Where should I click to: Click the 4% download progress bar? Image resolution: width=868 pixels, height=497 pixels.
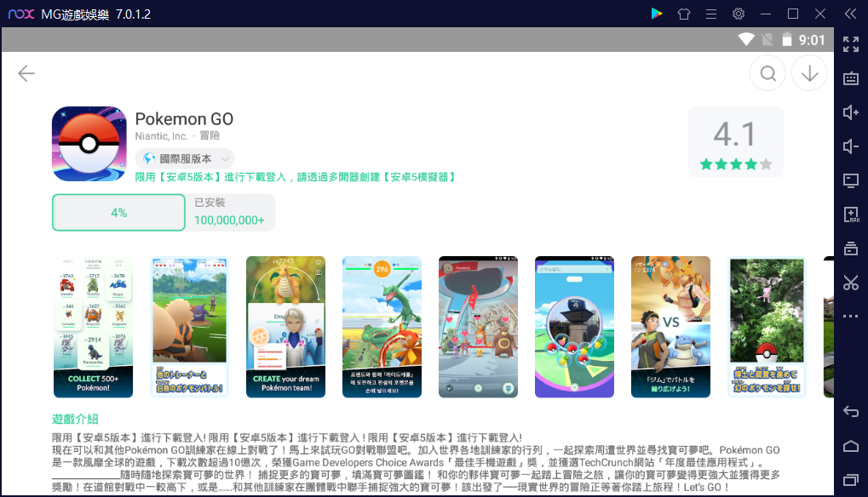118,212
